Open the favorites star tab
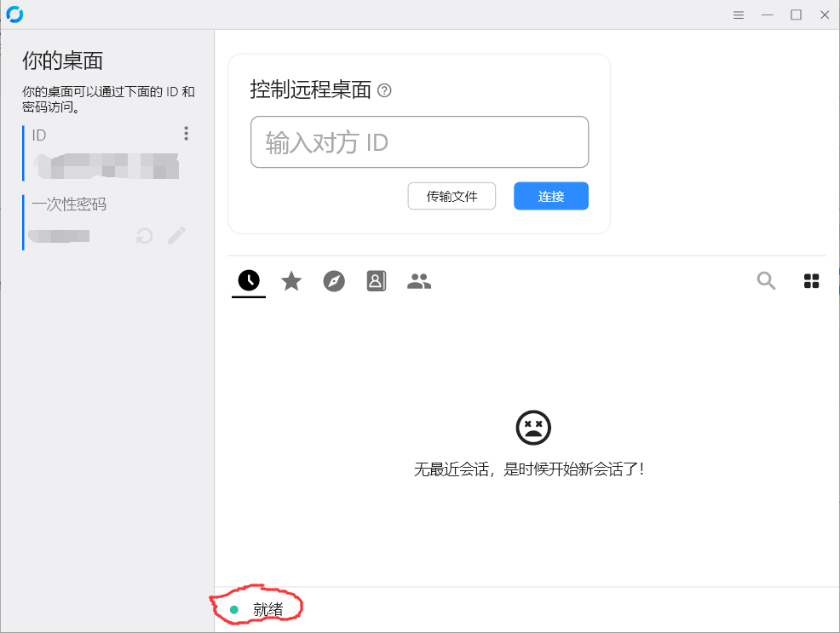 [291, 280]
